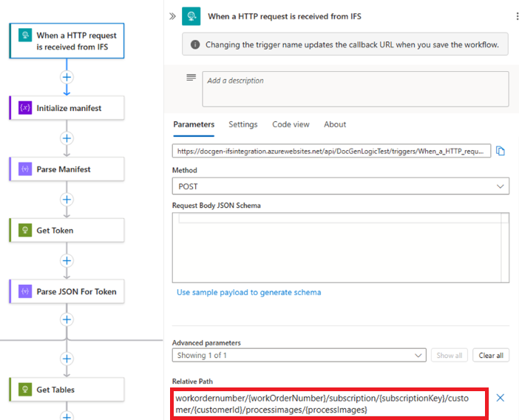Copy the HTTP URL to clipboard

[501, 151]
